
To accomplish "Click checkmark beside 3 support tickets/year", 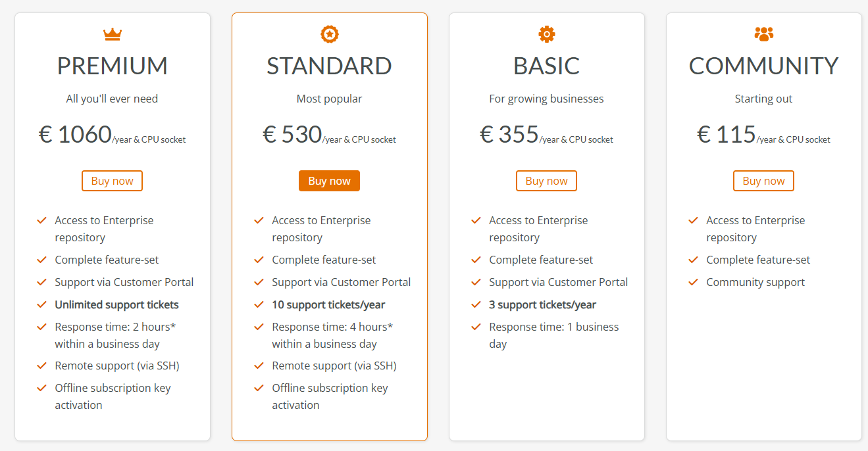I will click(x=476, y=304).
